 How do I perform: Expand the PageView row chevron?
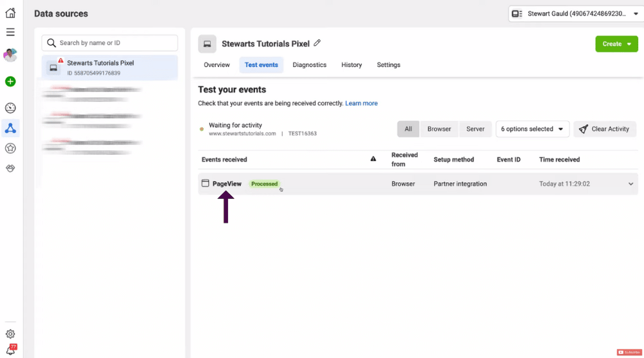coord(630,184)
